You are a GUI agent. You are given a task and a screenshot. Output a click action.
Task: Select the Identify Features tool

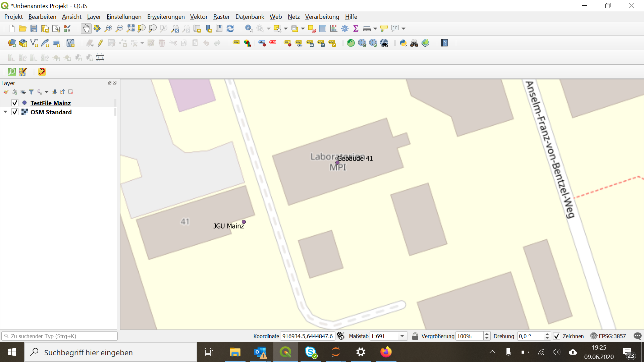[x=249, y=28]
